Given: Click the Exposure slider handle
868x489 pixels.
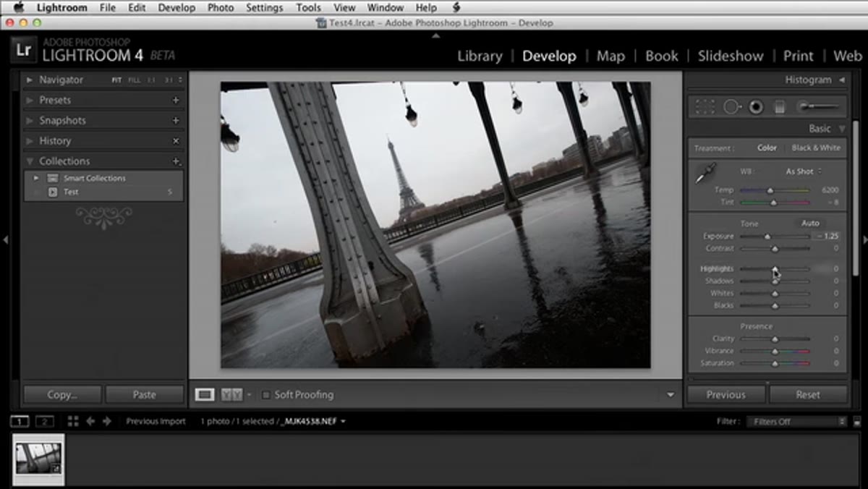Looking at the screenshot, I should [x=767, y=237].
